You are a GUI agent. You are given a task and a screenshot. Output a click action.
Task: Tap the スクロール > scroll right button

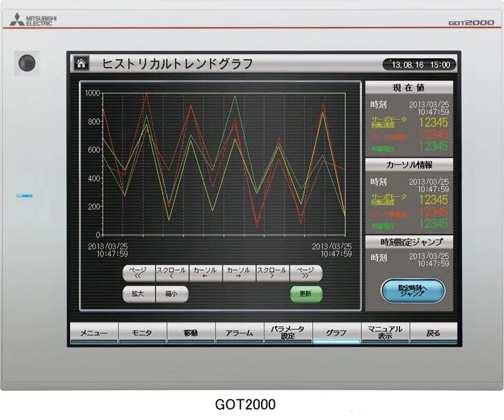coord(272,273)
